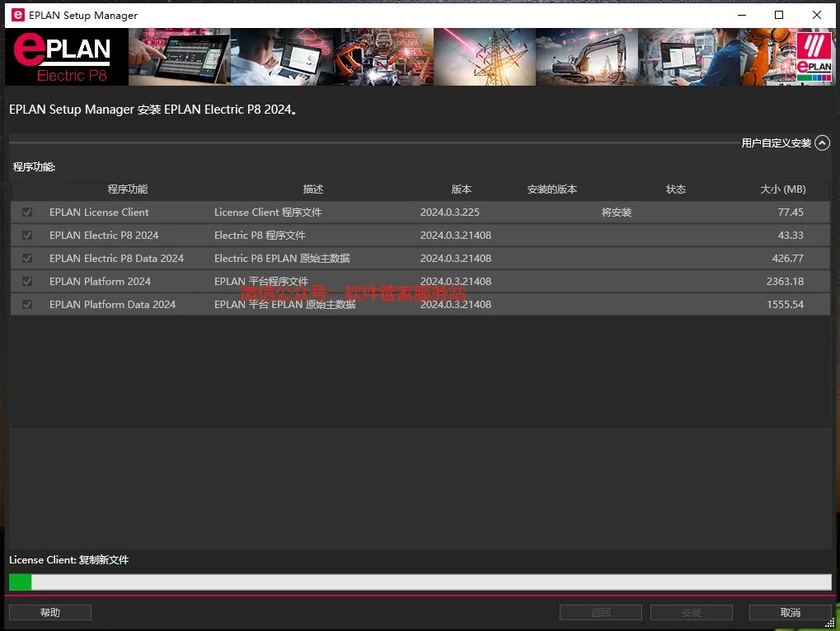This screenshot has height=631, width=840.
Task: Click the 版本 column header
Action: [x=462, y=189]
